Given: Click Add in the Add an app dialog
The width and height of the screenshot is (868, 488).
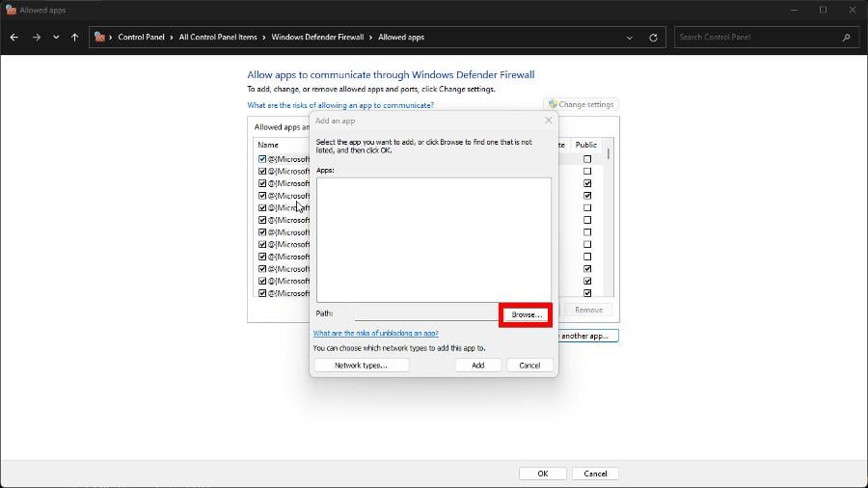Looking at the screenshot, I should click(x=477, y=366).
